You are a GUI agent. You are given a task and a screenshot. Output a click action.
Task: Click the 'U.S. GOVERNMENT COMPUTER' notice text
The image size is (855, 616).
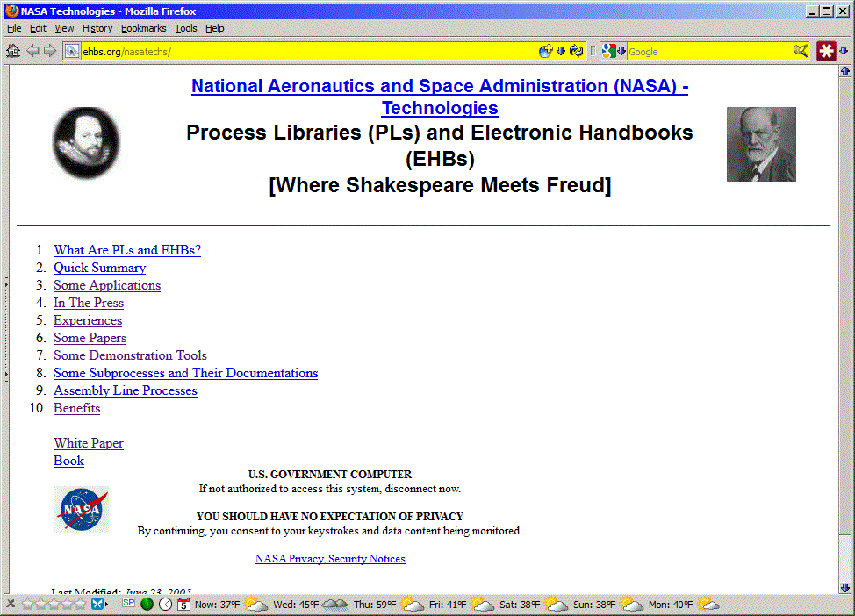[330, 475]
